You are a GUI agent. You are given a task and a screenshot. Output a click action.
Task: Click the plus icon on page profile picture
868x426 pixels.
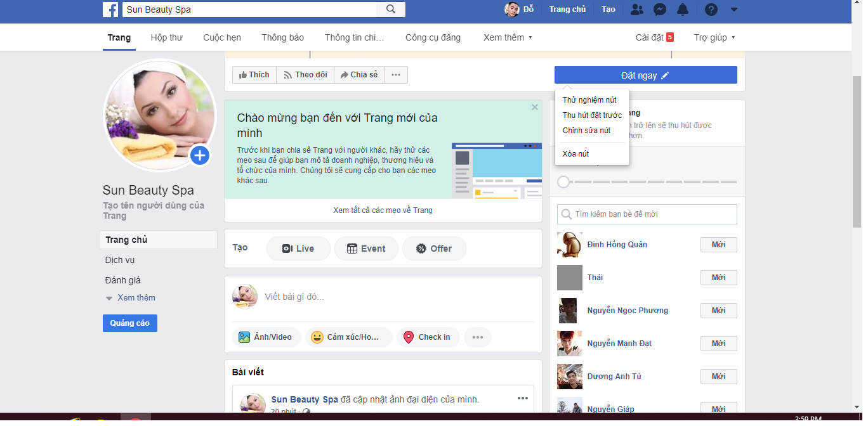click(x=200, y=155)
